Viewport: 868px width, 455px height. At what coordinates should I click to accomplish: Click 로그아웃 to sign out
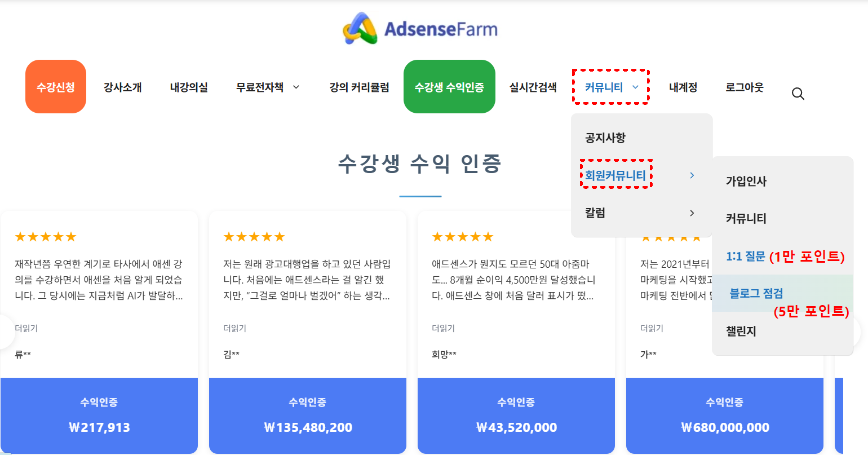(x=745, y=87)
